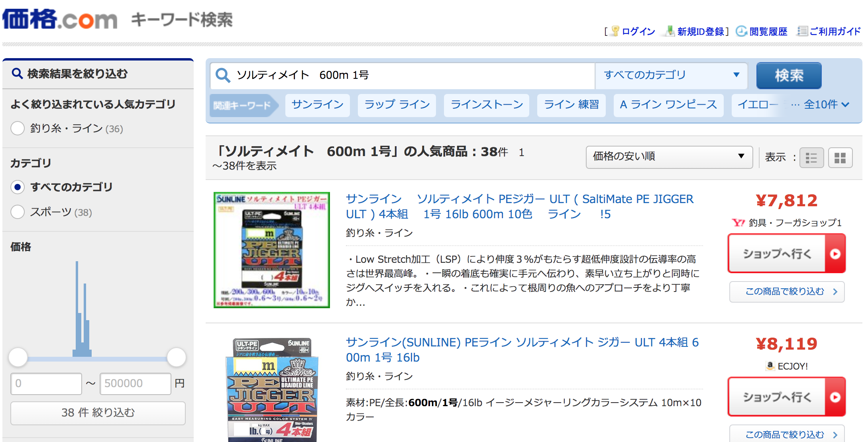Select スポーツ category radio button

click(18, 212)
